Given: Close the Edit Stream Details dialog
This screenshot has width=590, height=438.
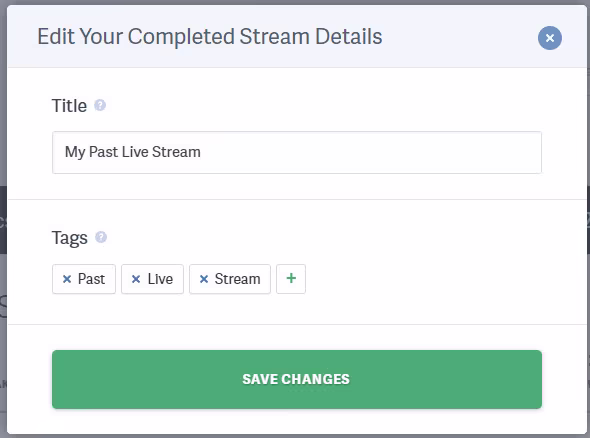Looking at the screenshot, I should click(549, 38).
